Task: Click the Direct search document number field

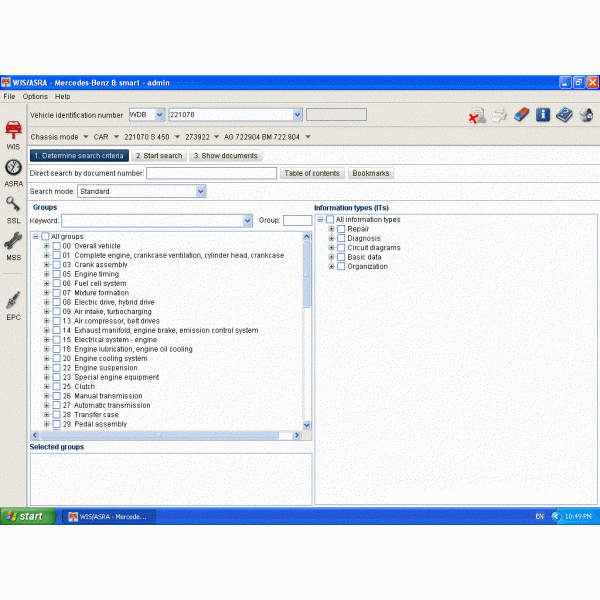Action: coord(212,173)
